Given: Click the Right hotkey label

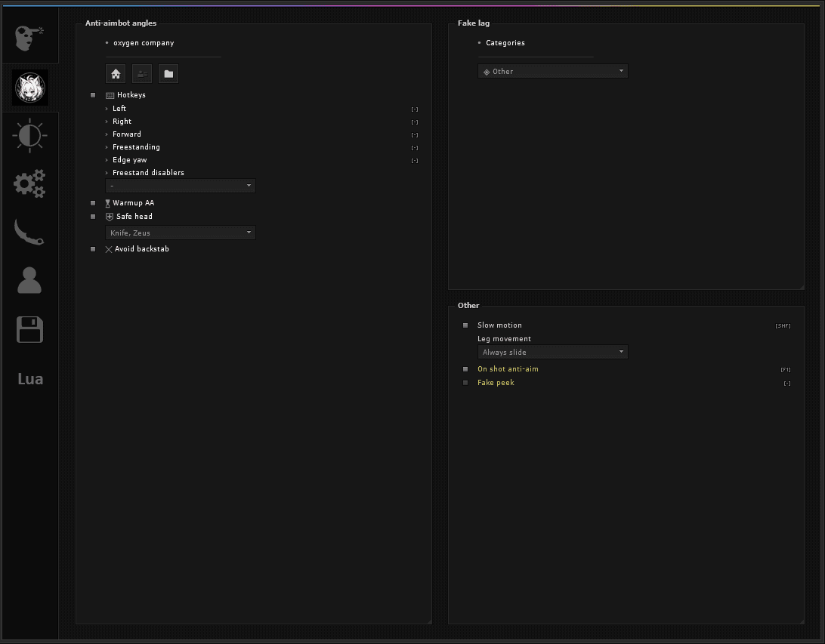Looking at the screenshot, I should tap(122, 122).
